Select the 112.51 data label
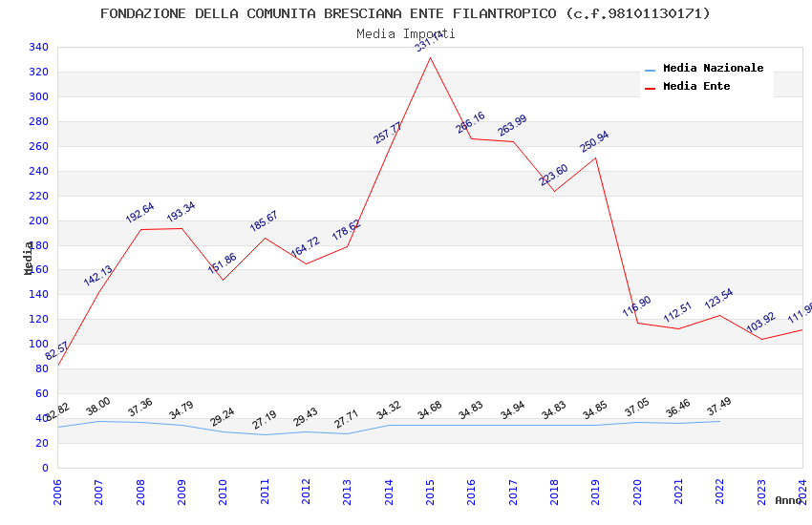Screen dimensions: 812x525 coord(677,312)
